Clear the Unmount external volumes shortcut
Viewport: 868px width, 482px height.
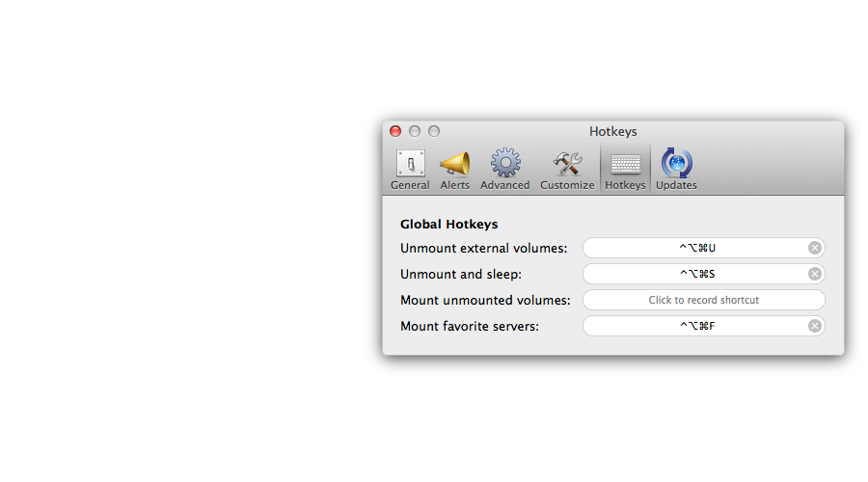pyautogui.click(x=815, y=249)
